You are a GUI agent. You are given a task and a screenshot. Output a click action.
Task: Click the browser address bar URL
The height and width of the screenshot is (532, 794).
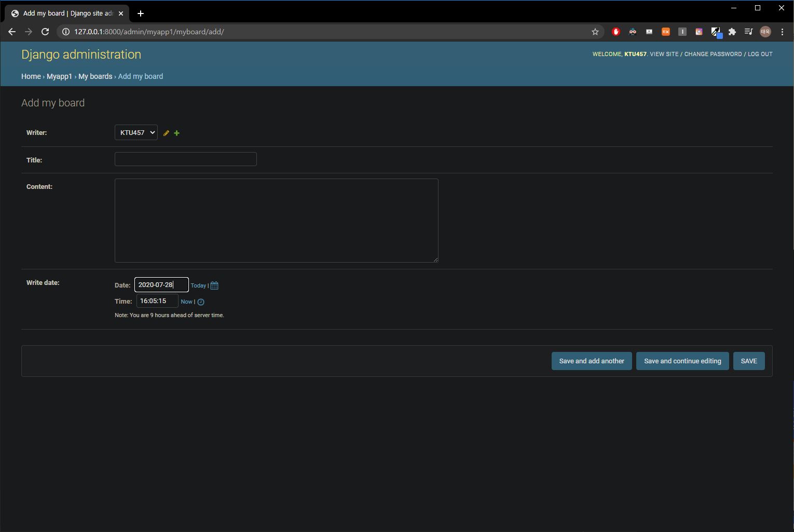coord(149,32)
